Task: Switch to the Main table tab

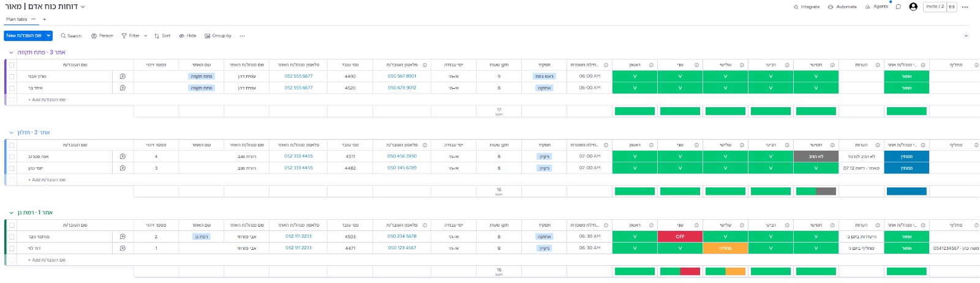Action: pyautogui.click(x=17, y=19)
